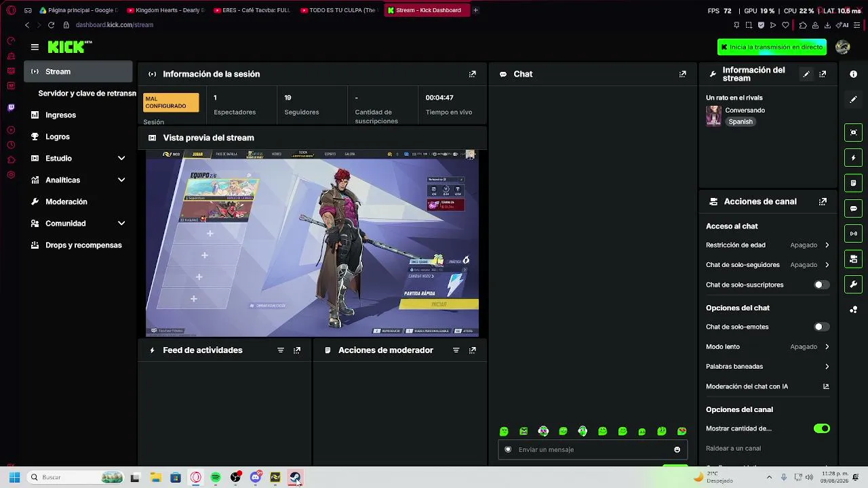Open Restricción de edad settings
The height and width of the screenshot is (488, 868).
[x=768, y=245]
